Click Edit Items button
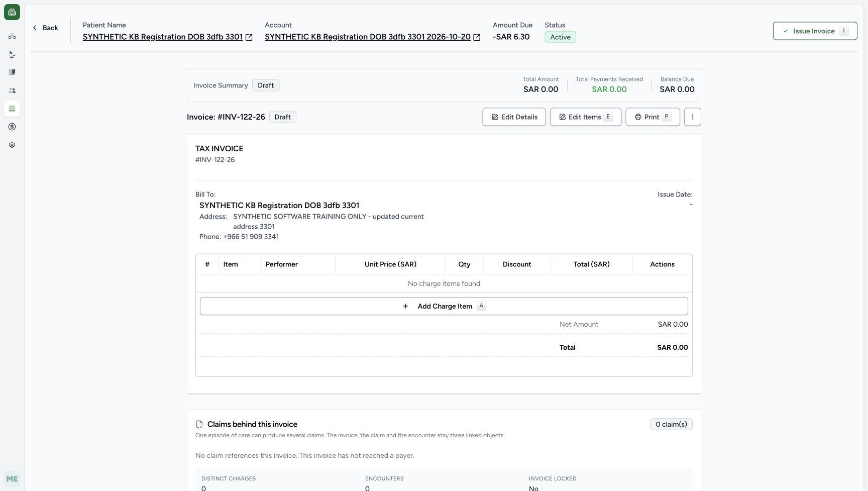Image resolution: width=868 pixels, height=491 pixels. 586,117
